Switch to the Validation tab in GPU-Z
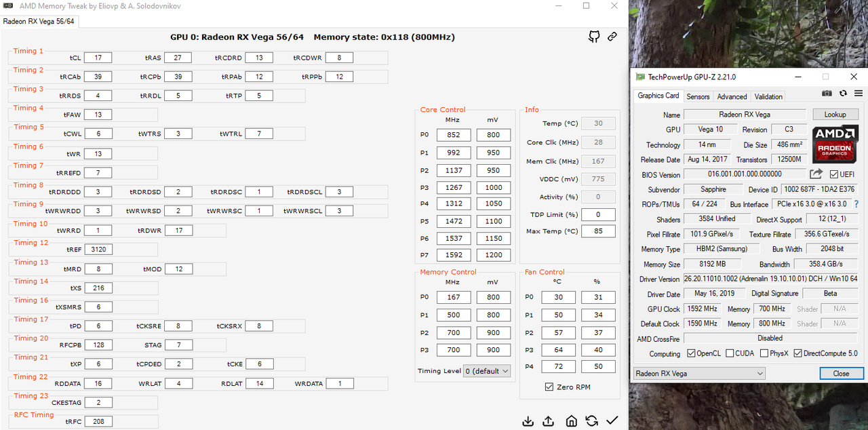 [768, 96]
